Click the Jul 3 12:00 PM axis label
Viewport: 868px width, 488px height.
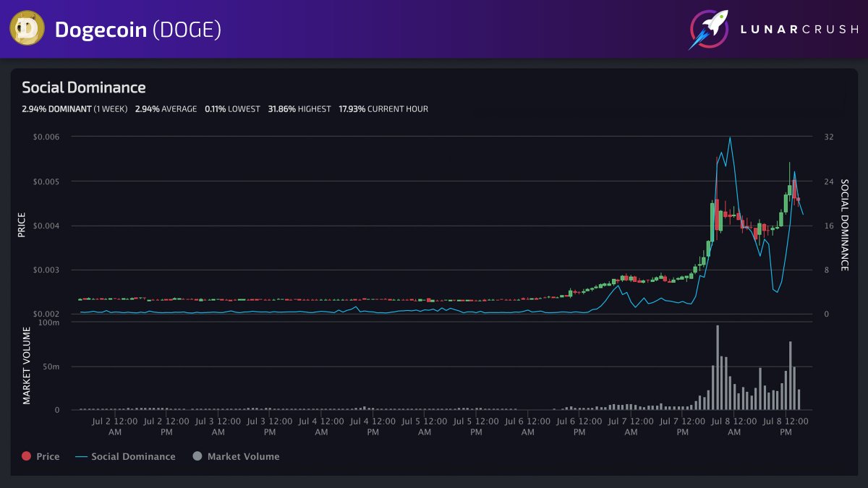coord(270,426)
